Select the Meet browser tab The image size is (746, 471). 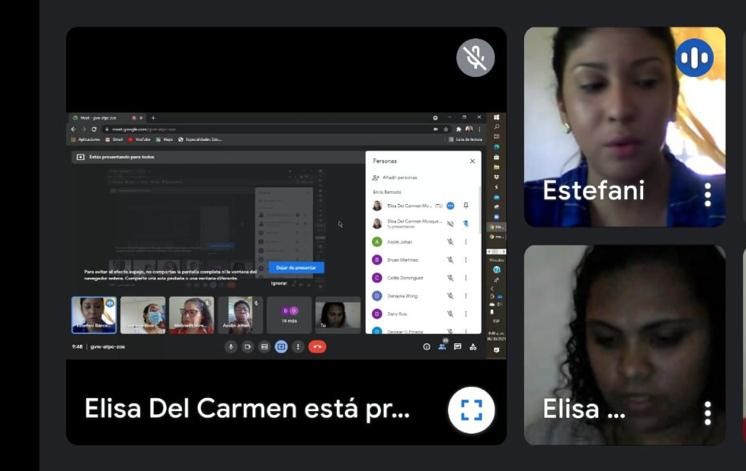[x=107, y=118]
